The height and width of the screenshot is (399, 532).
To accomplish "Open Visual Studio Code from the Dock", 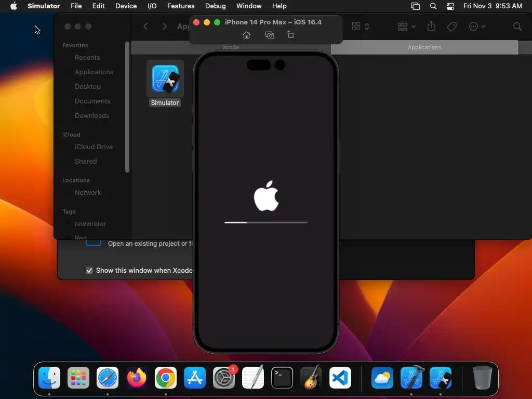I will [x=340, y=378].
